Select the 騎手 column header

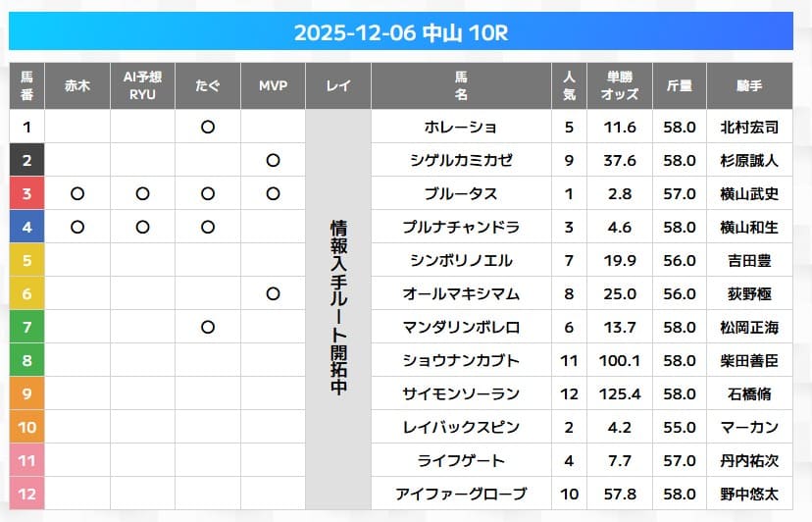(x=749, y=85)
